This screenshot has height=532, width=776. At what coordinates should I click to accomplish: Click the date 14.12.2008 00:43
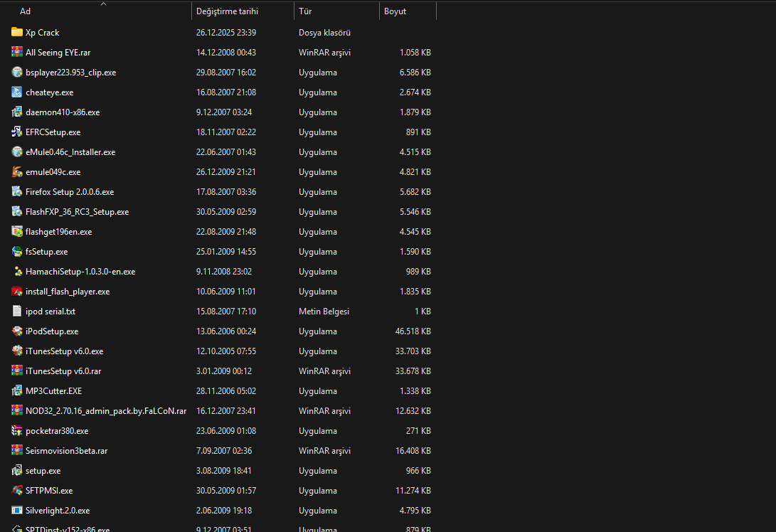[226, 52]
